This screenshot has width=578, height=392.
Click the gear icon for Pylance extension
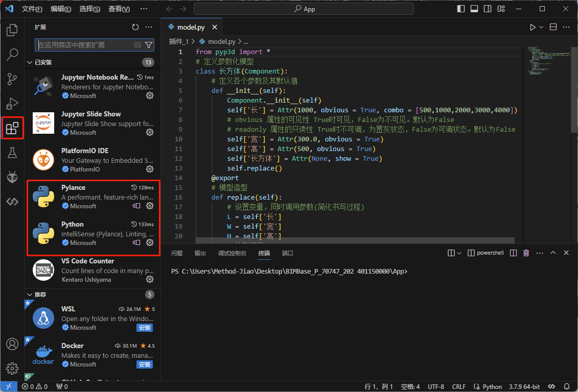click(150, 206)
